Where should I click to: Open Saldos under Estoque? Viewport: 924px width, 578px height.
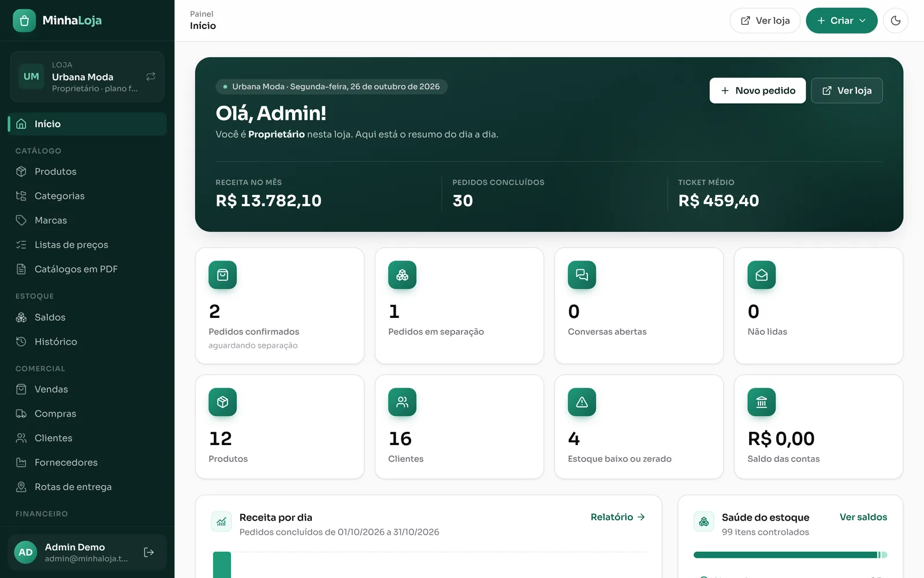click(87, 317)
